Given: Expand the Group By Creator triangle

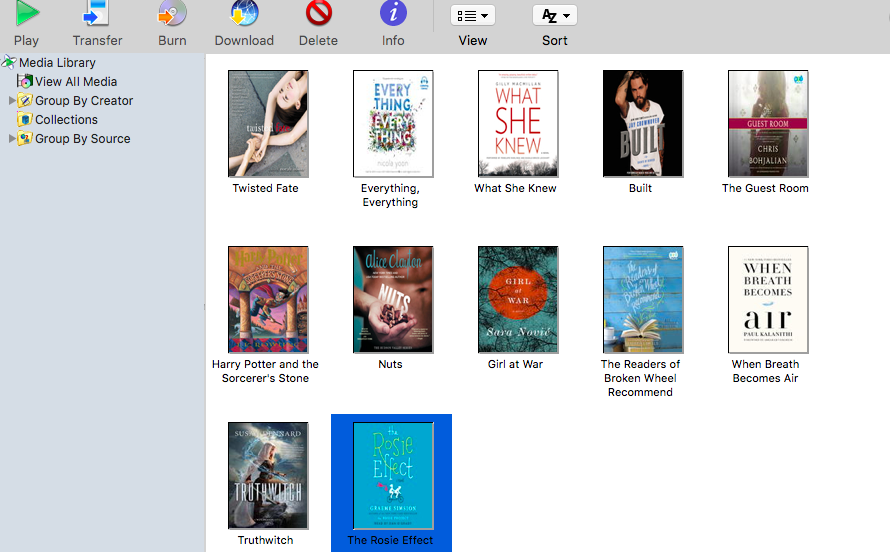Looking at the screenshot, I should point(12,100).
